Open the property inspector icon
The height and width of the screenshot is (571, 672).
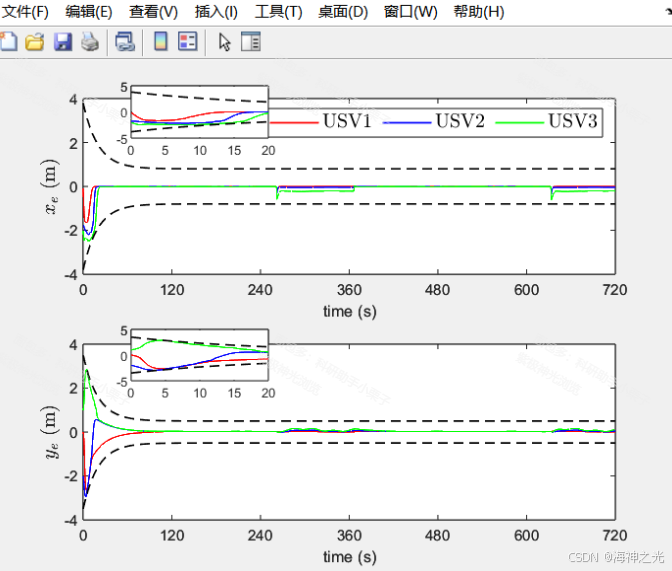pos(251,42)
